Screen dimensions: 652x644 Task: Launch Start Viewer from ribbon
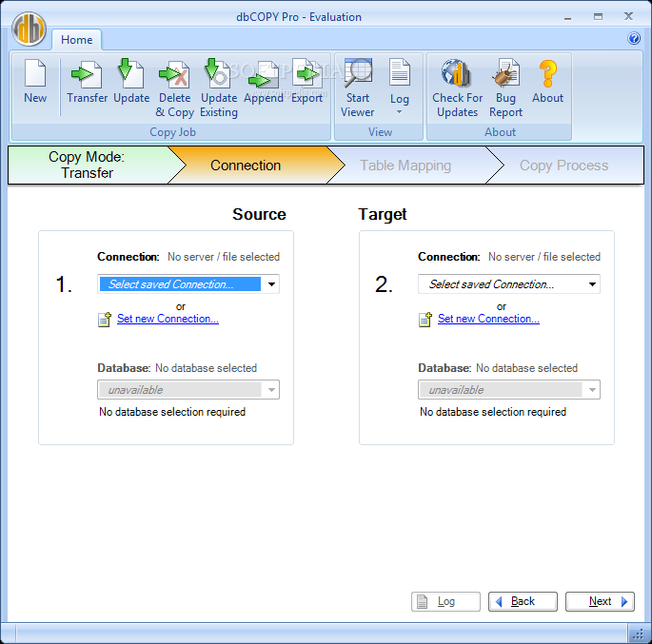pyautogui.click(x=358, y=72)
